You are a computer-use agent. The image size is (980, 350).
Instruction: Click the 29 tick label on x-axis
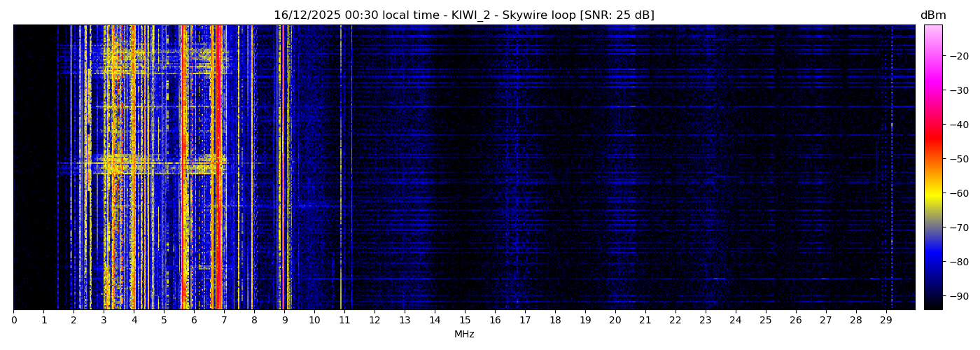pyautogui.click(x=886, y=321)
